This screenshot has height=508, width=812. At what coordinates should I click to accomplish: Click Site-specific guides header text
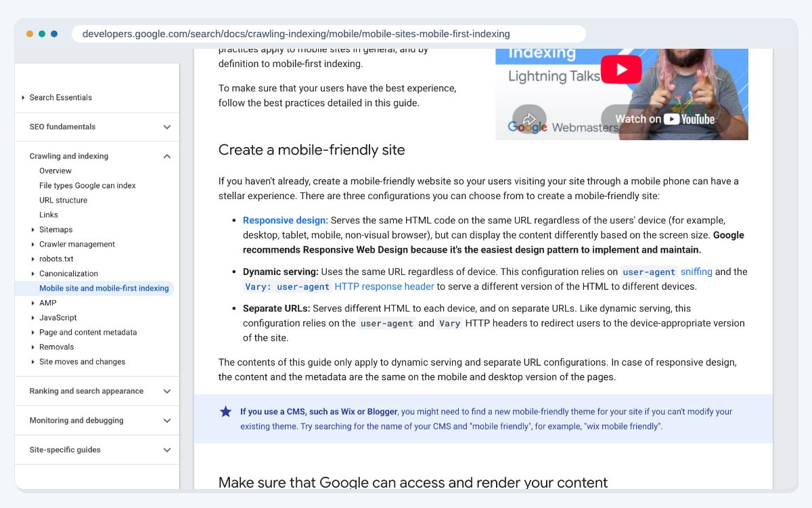click(x=65, y=450)
